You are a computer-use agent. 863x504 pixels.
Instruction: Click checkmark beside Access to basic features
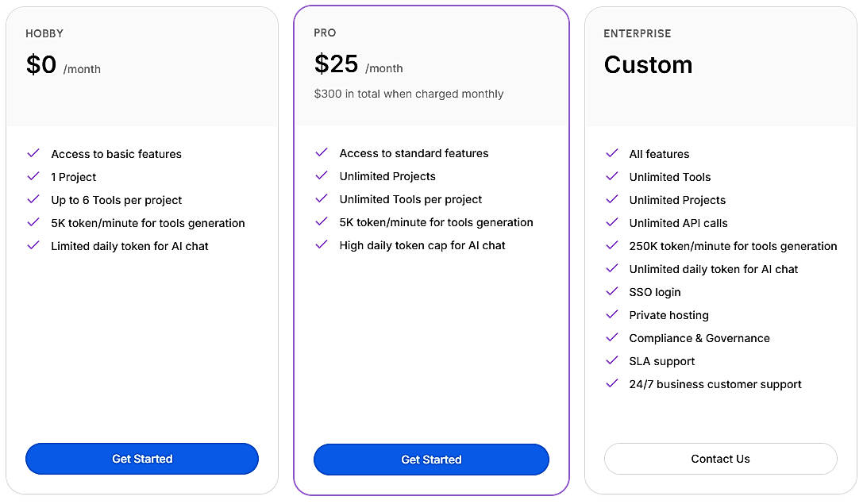pyautogui.click(x=33, y=153)
